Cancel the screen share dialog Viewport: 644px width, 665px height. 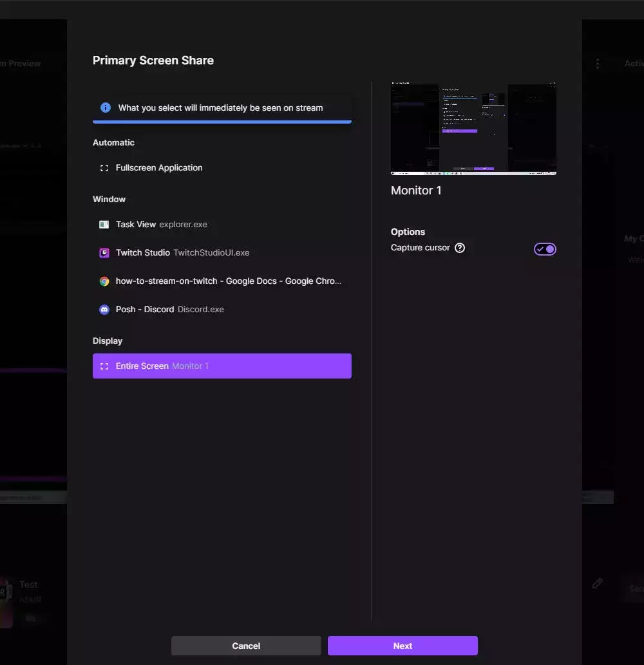[x=246, y=646]
